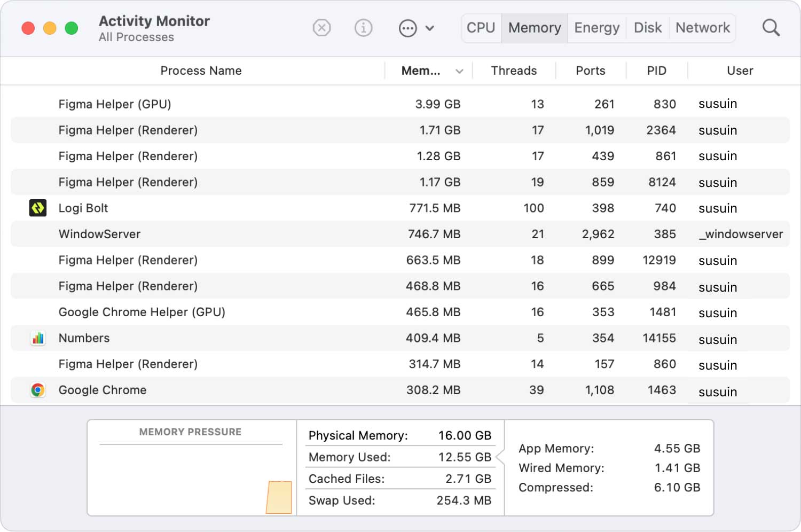Image resolution: width=801 pixels, height=532 pixels.
Task: Sort by the Process Name column header
Action: coord(201,71)
